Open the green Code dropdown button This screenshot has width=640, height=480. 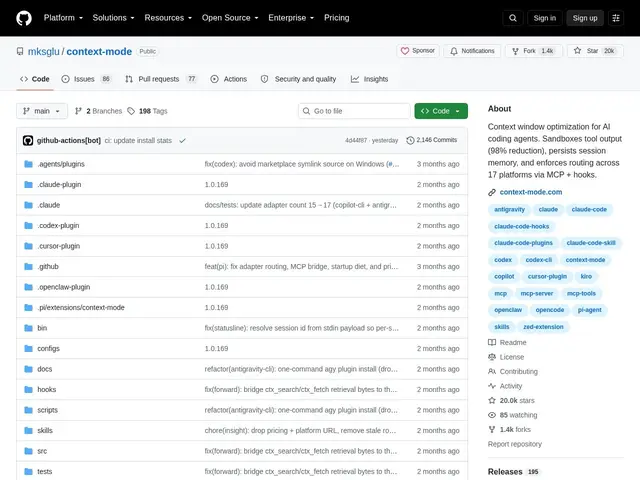coord(441,111)
